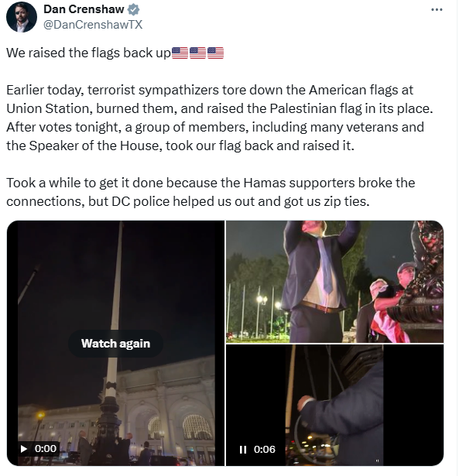The width and height of the screenshot is (473, 476).
Task: Click the 0:00 video timestamp
Action: click(46, 448)
